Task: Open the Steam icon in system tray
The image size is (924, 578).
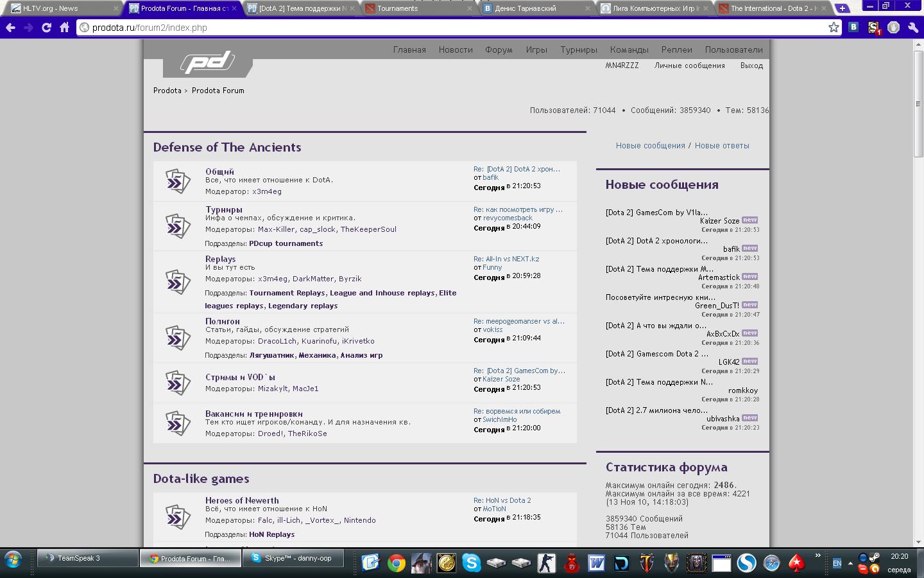Action: 875,557
